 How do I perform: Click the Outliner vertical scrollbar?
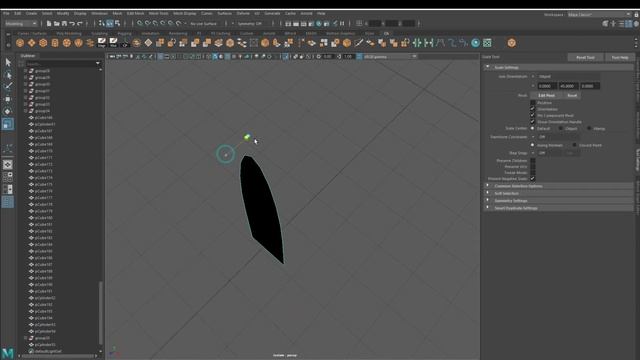100,312
